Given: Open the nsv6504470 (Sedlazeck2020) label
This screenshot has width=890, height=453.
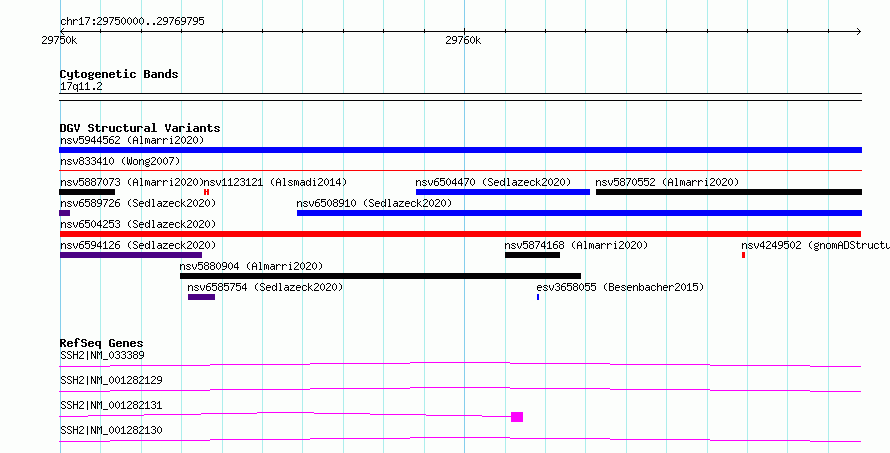Looking at the screenshot, I should pyautogui.click(x=493, y=182).
